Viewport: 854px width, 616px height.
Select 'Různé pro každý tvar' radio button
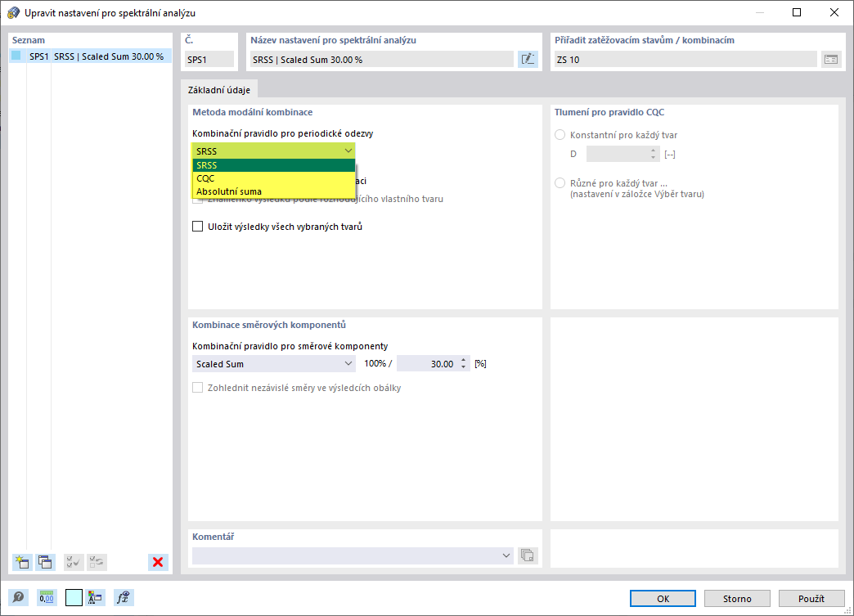click(560, 183)
